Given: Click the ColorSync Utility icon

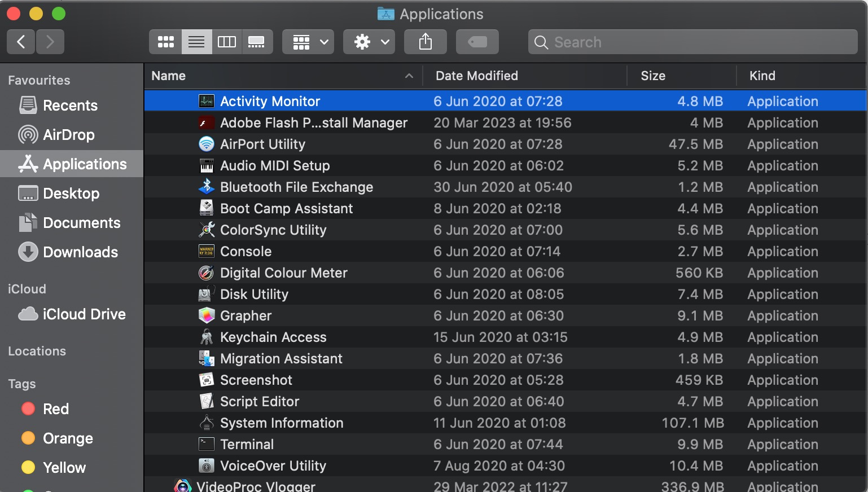Looking at the screenshot, I should click(207, 230).
